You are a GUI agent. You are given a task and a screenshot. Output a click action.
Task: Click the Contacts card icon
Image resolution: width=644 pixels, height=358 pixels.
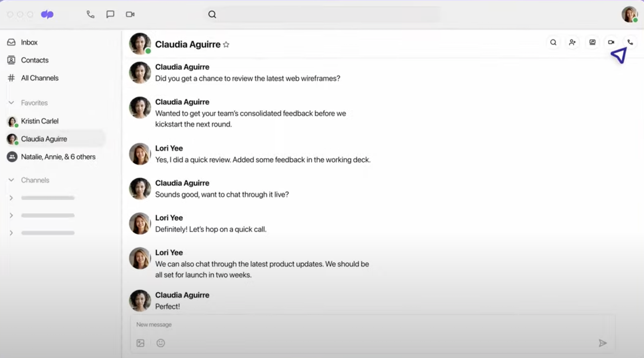[x=11, y=60]
